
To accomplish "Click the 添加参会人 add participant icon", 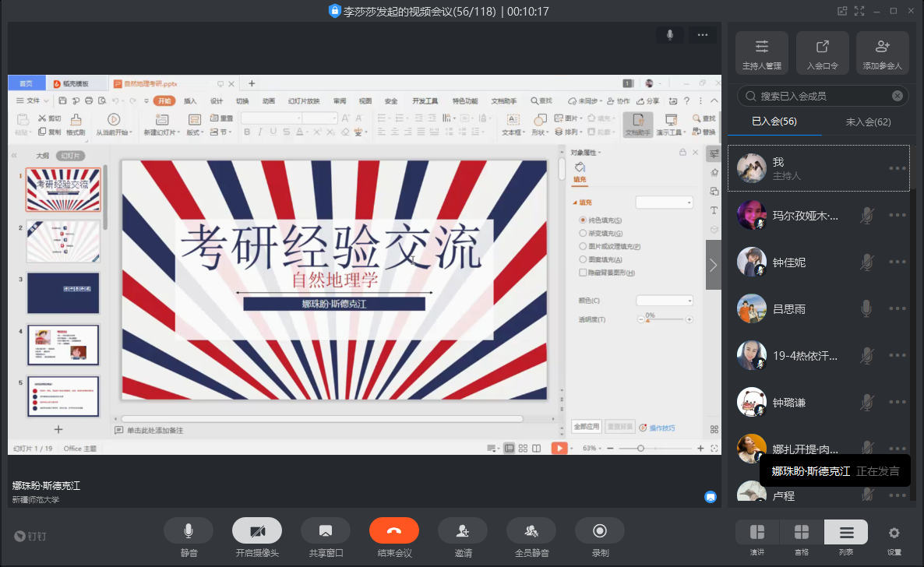I will tap(882, 52).
